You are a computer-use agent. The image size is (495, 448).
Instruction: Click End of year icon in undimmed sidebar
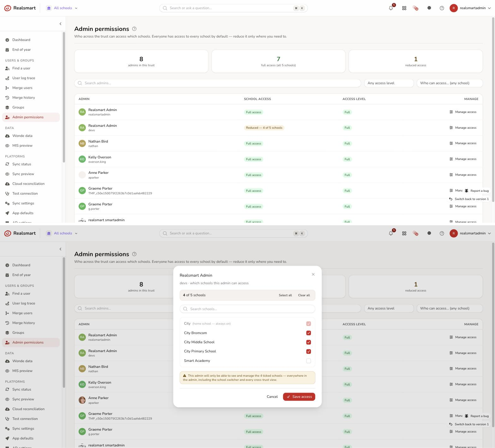point(7,50)
